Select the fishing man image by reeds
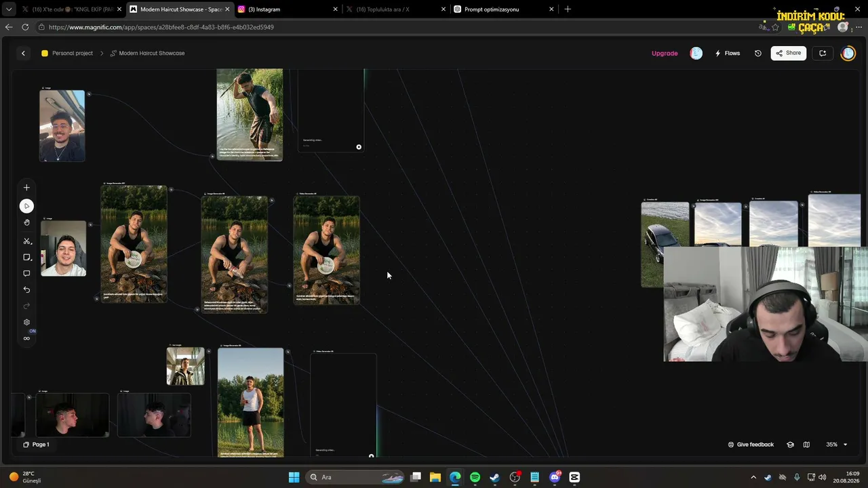This screenshot has height=488, width=868. 250,115
